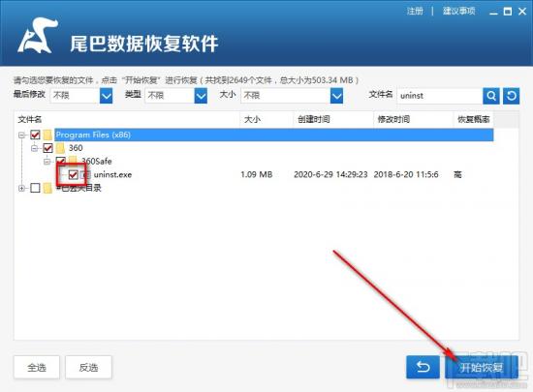Sort by 修改时间 column header

414,119
